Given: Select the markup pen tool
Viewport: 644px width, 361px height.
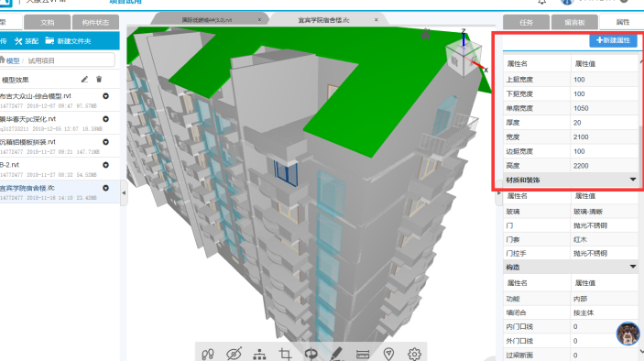Looking at the screenshot, I should pos(337,353).
